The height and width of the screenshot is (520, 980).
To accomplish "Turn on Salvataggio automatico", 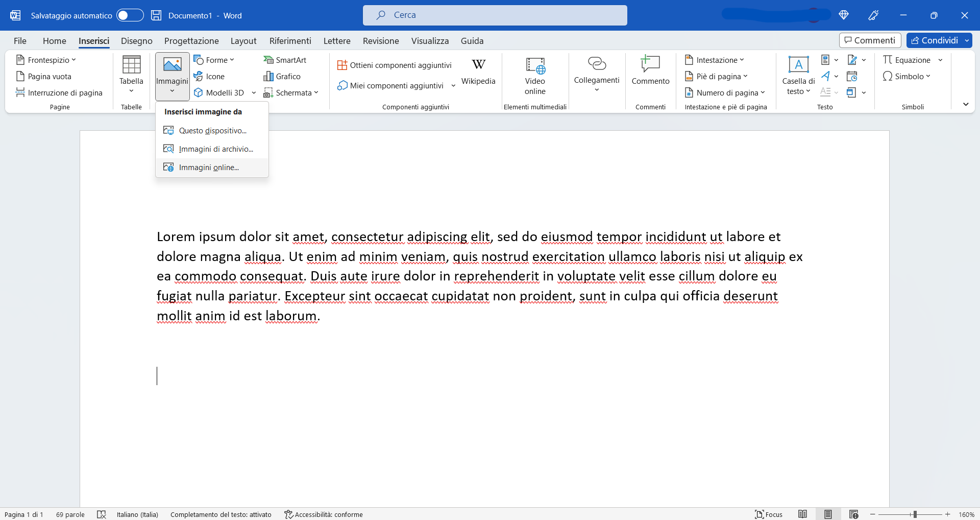I will click(129, 15).
